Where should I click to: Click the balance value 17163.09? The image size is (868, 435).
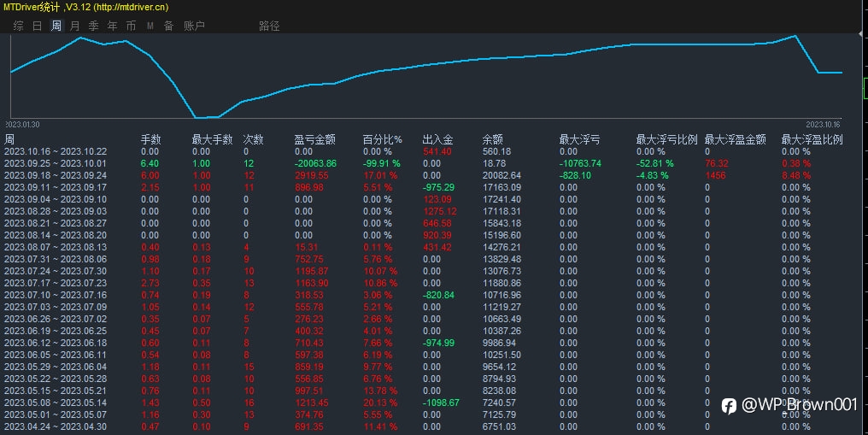(x=501, y=188)
